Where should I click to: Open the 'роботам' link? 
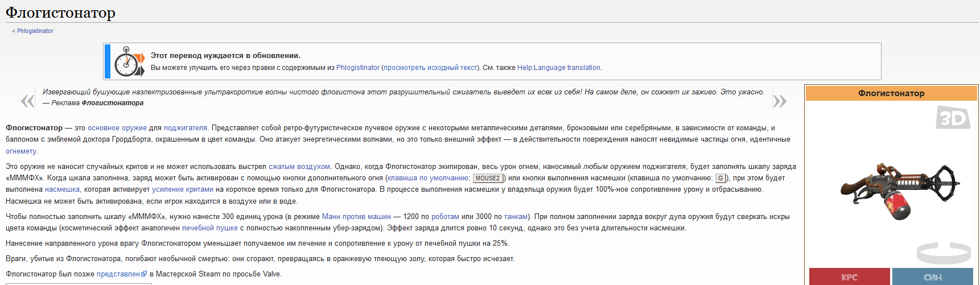(x=446, y=217)
